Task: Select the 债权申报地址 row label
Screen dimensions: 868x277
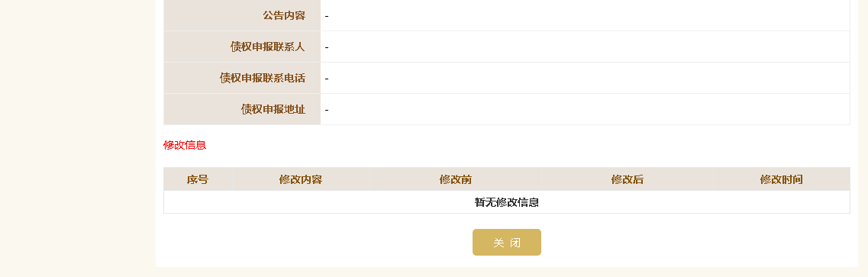Action: [273, 109]
